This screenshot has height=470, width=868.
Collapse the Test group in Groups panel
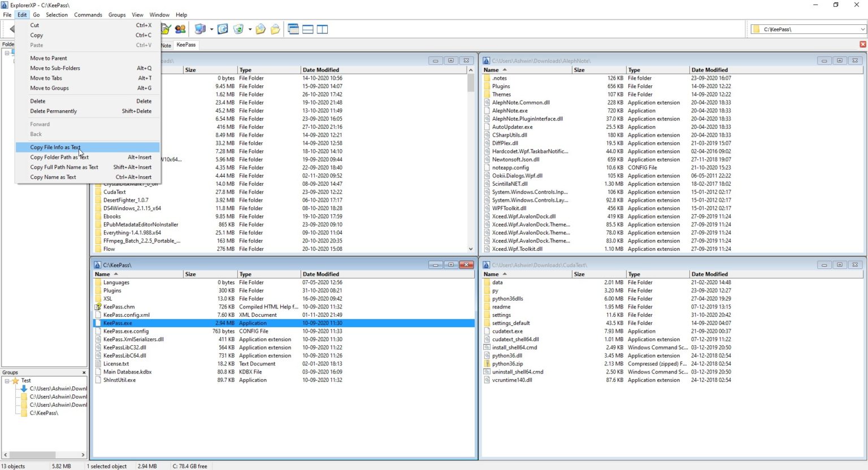pos(7,380)
